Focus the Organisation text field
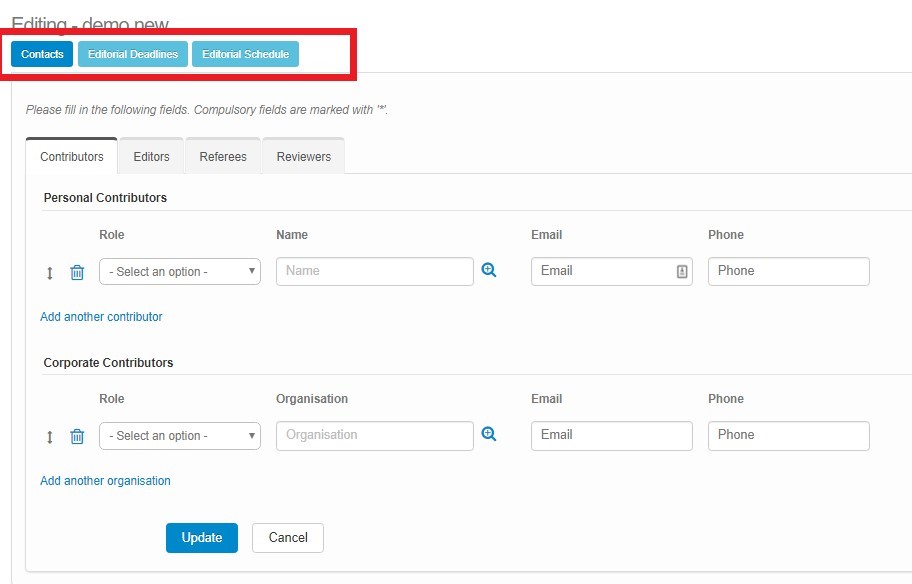Image resolution: width=912 pixels, height=584 pixels. [374, 436]
